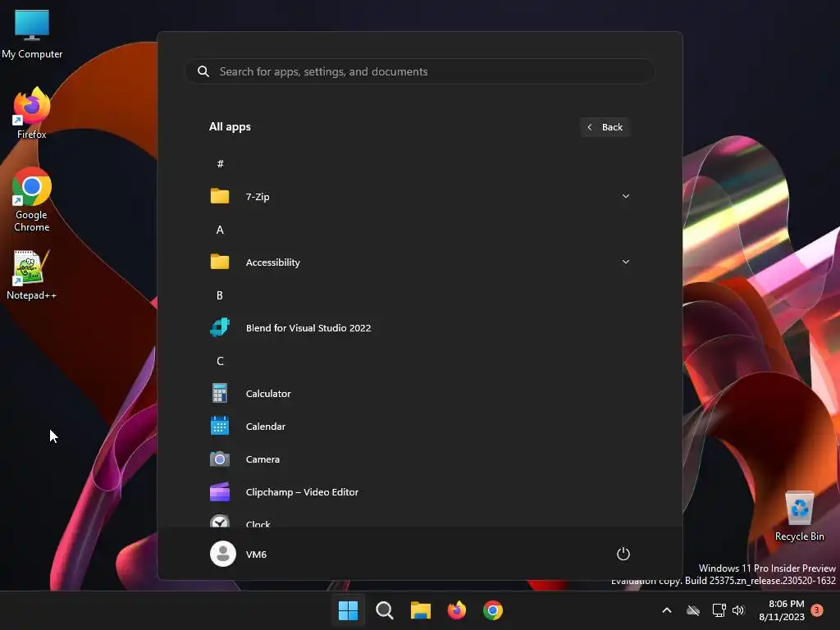Select Clipchamp – Video Editor label
Viewport: 840px width, 630px height.
(302, 492)
